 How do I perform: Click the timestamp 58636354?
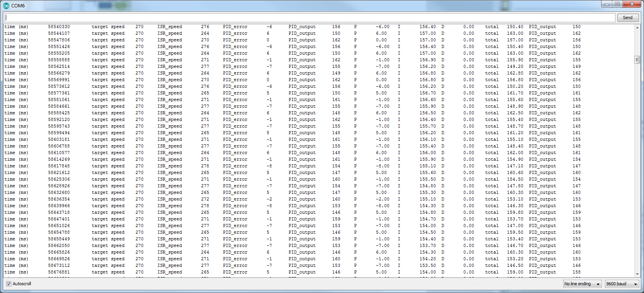tap(59, 199)
